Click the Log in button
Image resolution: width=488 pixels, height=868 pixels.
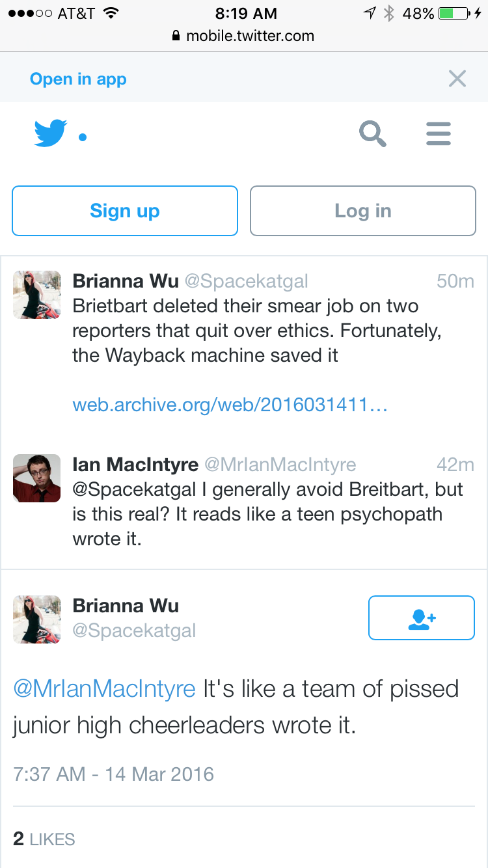(363, 211)
